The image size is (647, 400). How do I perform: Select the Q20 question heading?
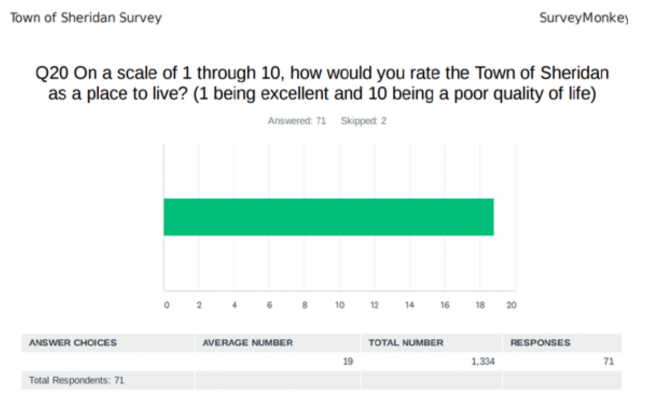(322, 83)
